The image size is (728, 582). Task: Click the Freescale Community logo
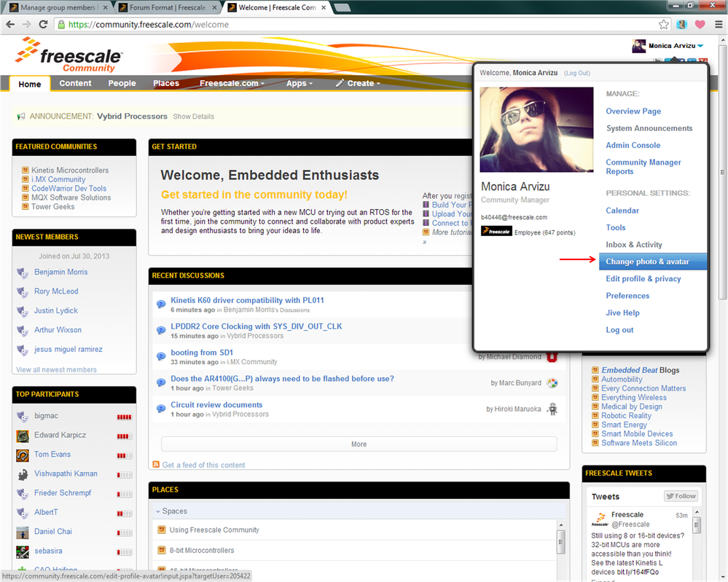click(69, 55)
